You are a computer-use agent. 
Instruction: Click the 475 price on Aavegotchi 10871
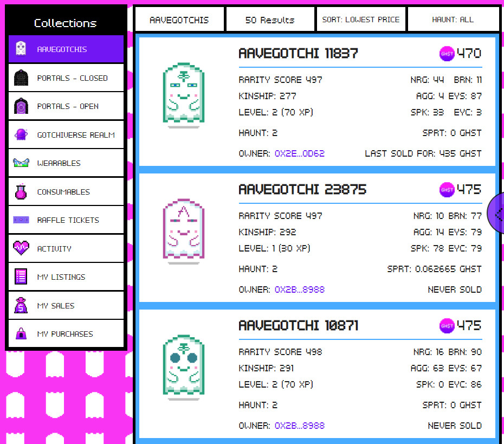[469, 325]
